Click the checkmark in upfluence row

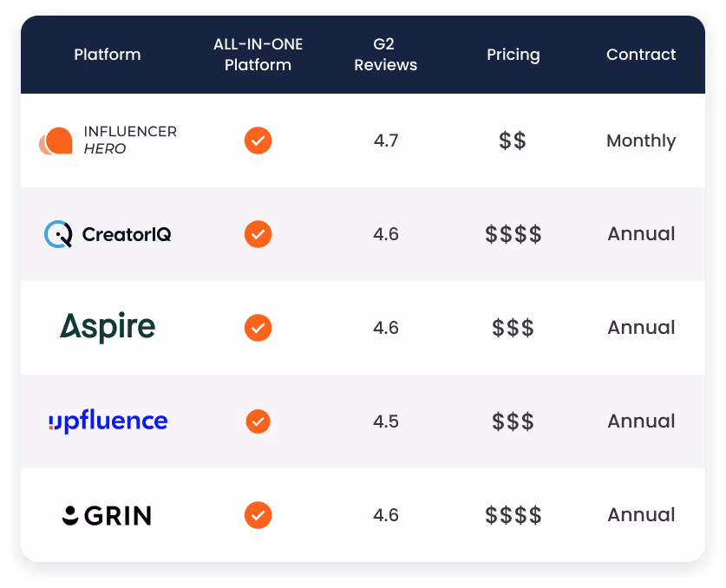point(258,421)
